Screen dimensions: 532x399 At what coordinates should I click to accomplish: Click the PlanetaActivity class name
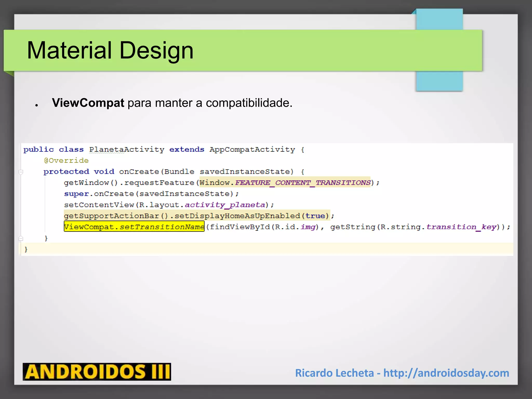pos(127,150)
